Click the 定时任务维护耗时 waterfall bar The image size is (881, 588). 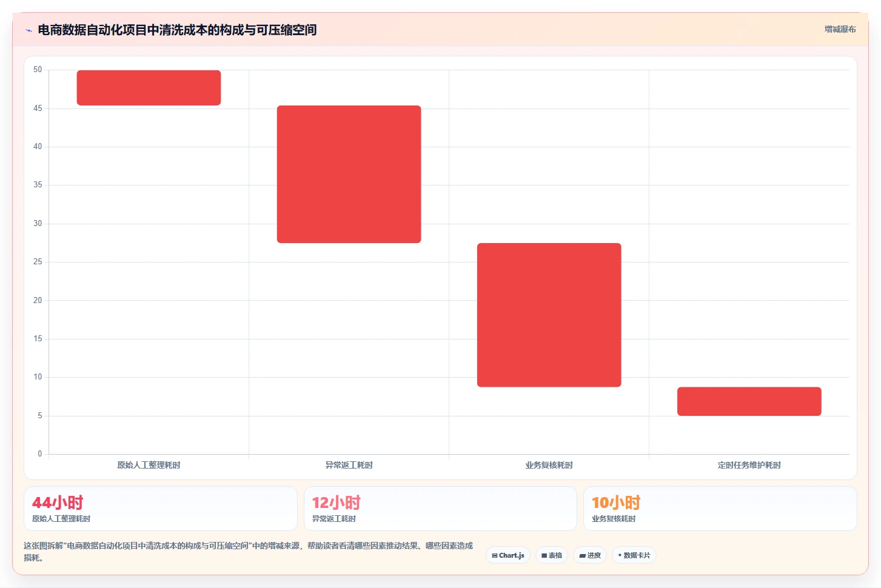[749, 401]
